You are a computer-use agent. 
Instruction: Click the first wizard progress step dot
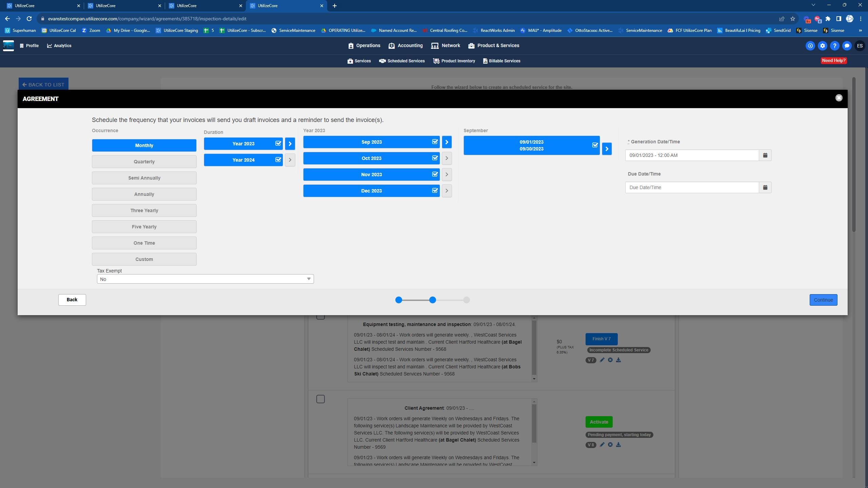coord(399,300)
